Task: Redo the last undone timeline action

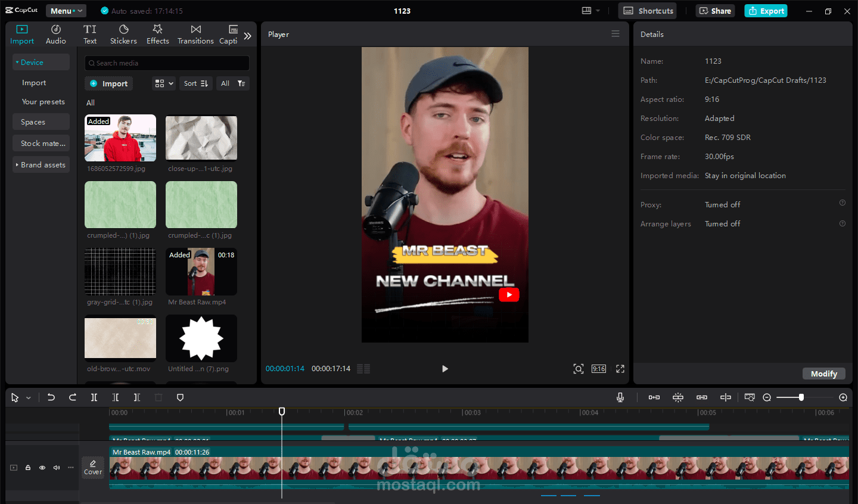Action: 73,397
